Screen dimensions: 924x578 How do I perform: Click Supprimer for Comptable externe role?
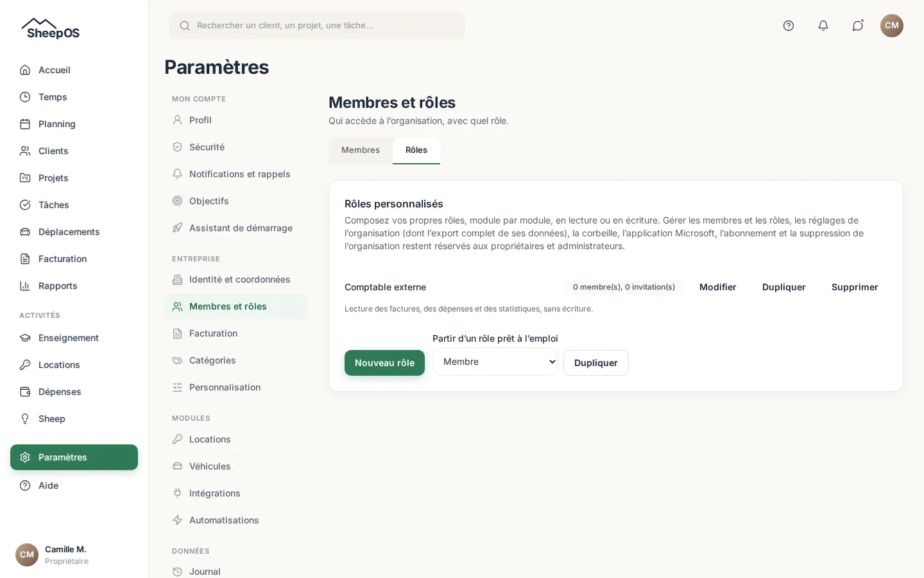(855, 287)
